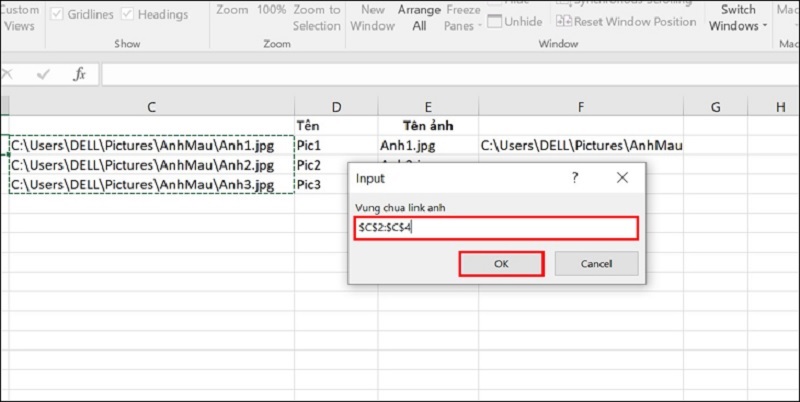Click the Reset Window Position icon
This screenshot has height=402, width=800.
coord(566,22)
